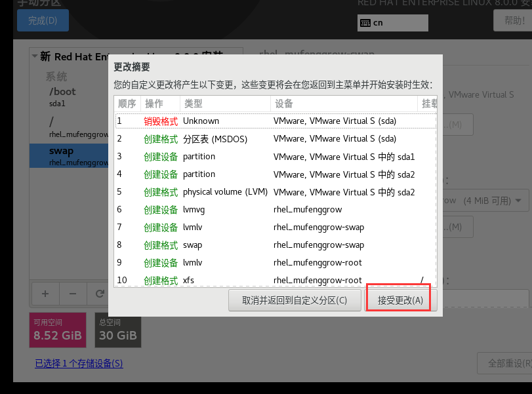
Task: Open the 帮助! help button
Action: (x=514, y=20)
